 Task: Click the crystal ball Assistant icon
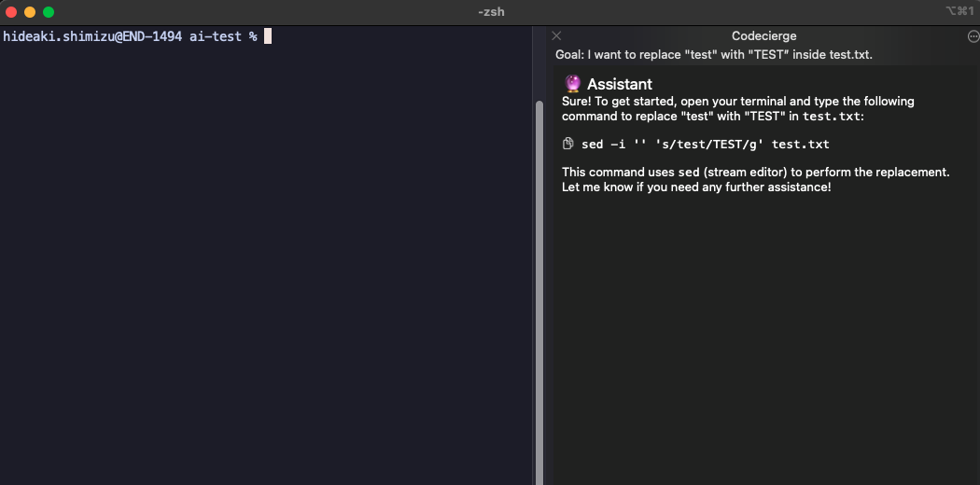coord(573,84)
